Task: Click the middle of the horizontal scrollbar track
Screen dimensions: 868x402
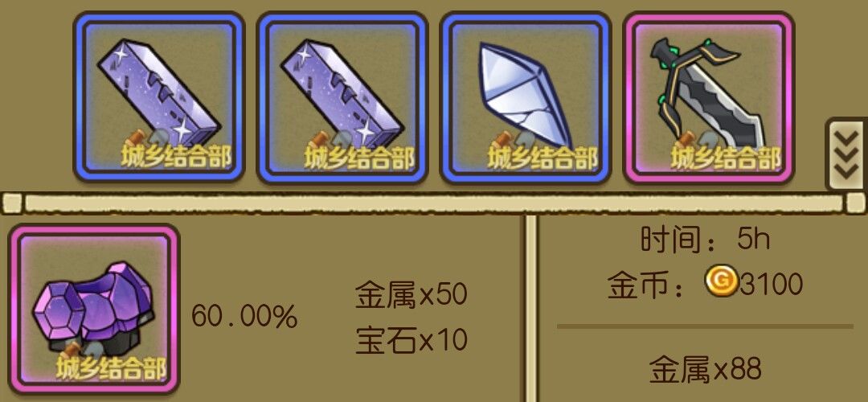Action: click(434, 203)
